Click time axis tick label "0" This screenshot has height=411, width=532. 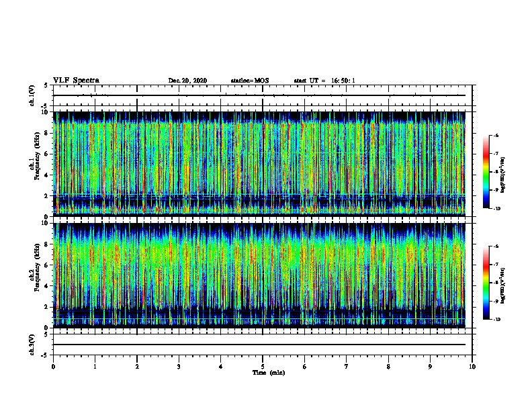click(x=53, y=367)
